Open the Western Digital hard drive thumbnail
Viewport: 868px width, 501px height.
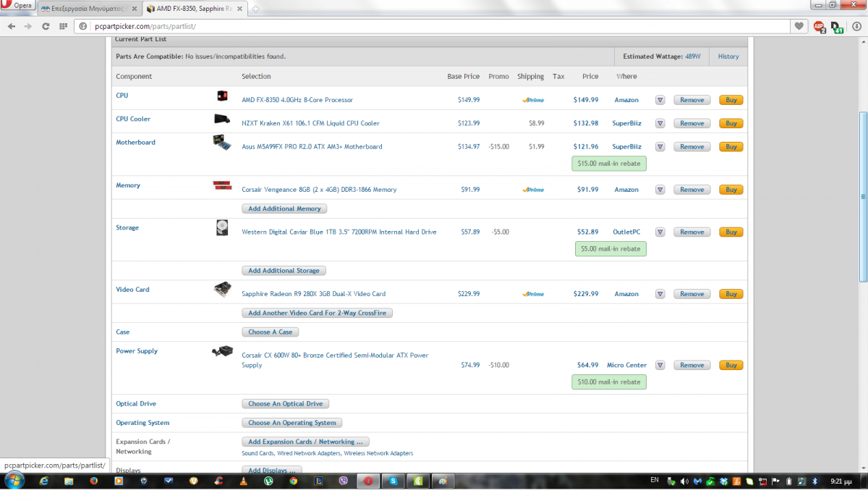click(222, 228)
